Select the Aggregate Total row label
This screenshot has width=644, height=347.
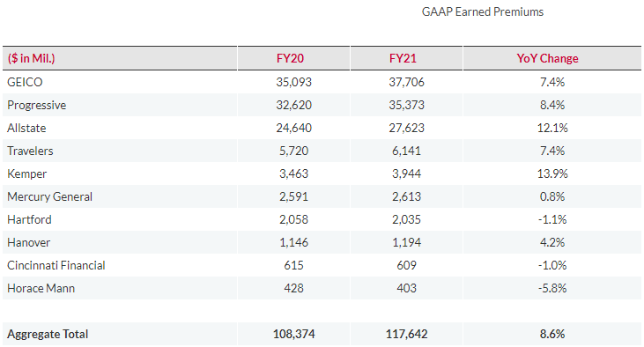48,335
